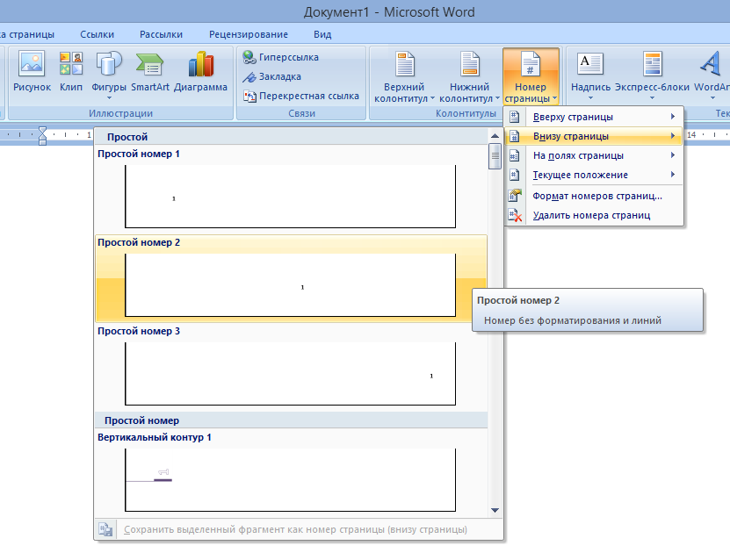Select the Простой номер 3 thumbnail
Viewport: 730px width, 560px height.
(290, 373)
